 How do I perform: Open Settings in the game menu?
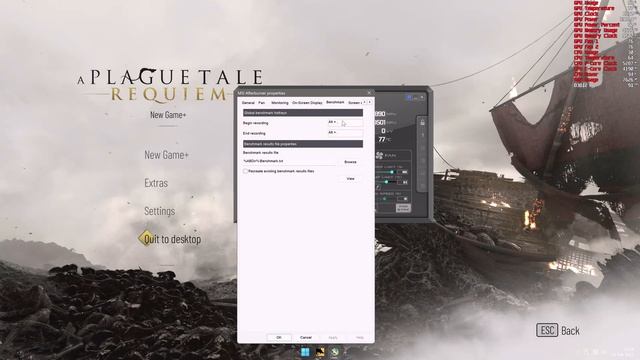click(160, 211)
